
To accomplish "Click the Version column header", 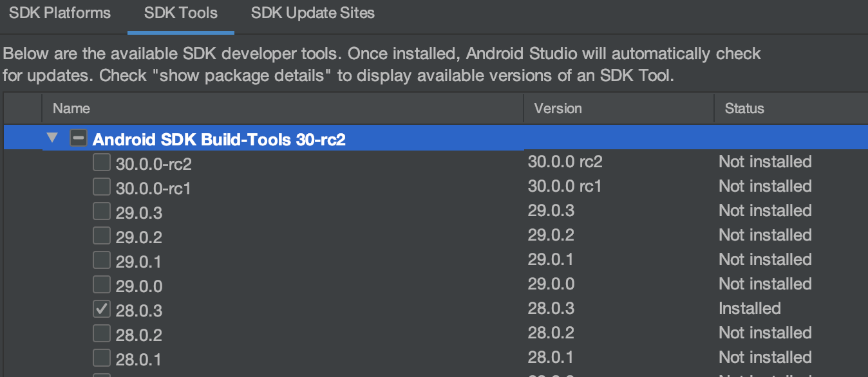I will tap(558, 109).
